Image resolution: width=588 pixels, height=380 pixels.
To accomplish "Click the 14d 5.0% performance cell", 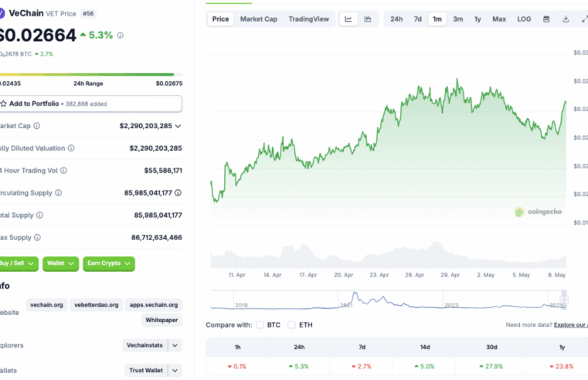I will pos(424,366).
